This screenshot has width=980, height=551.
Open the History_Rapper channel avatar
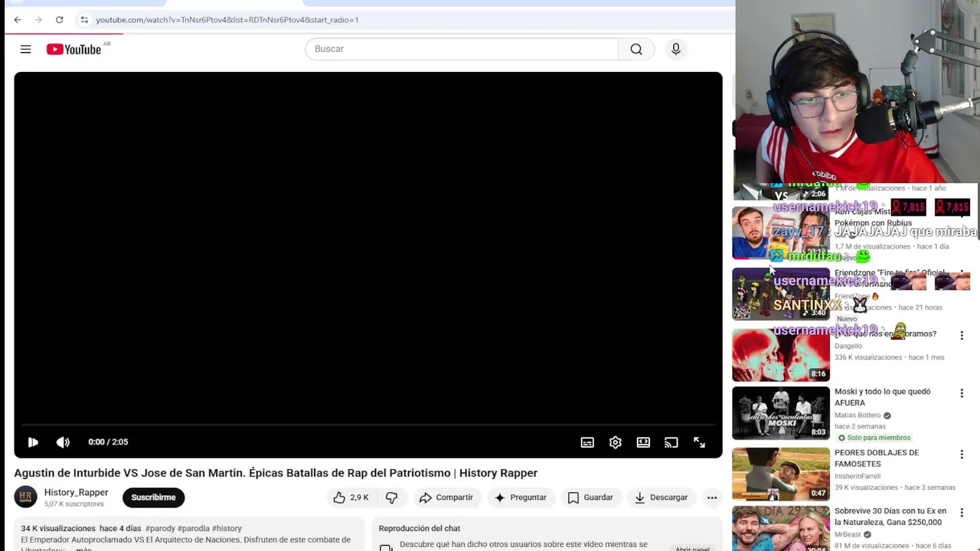point(25,497)
